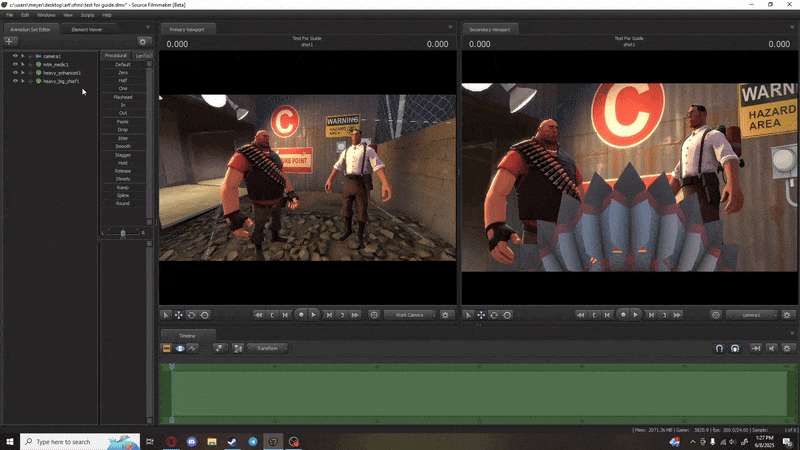Click record button in secondary viewport
Image resolution: width=800 pixels, height=450 pixels.
pyautogui.click(x=622, y=315)
